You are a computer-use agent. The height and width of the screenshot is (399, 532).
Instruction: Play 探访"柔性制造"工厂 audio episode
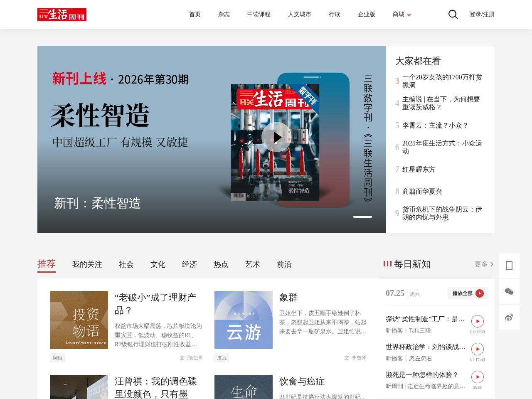478,321
